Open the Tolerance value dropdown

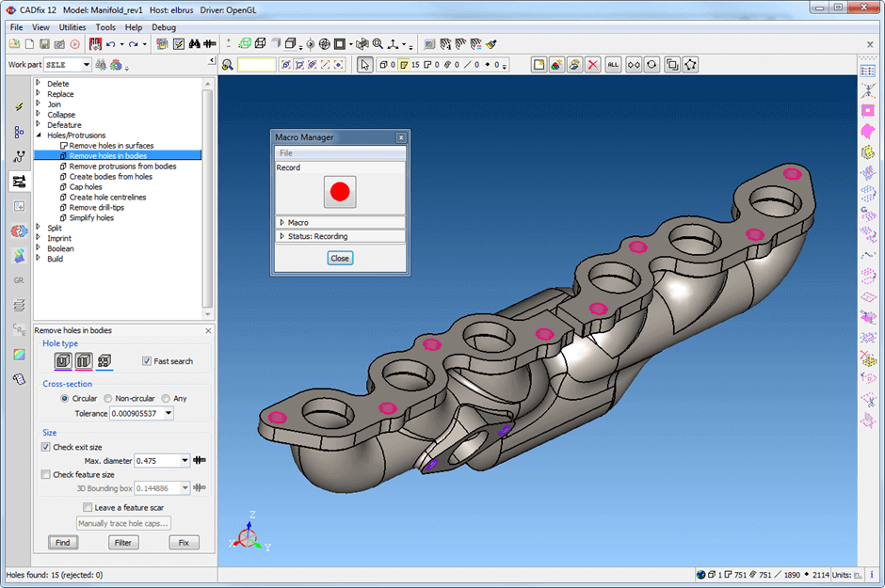(169, 413)
